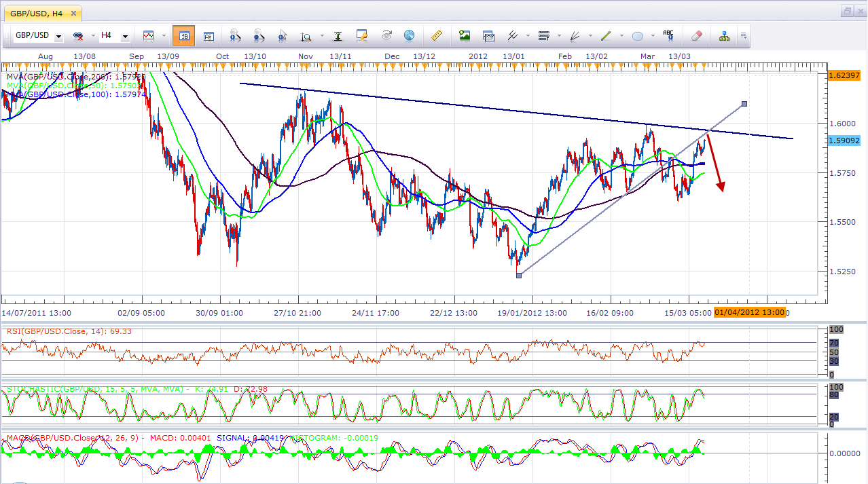Click the orange date tag 01/04/2012 13:00
Screen dimensions: 868x484
[x=750, y=312]
